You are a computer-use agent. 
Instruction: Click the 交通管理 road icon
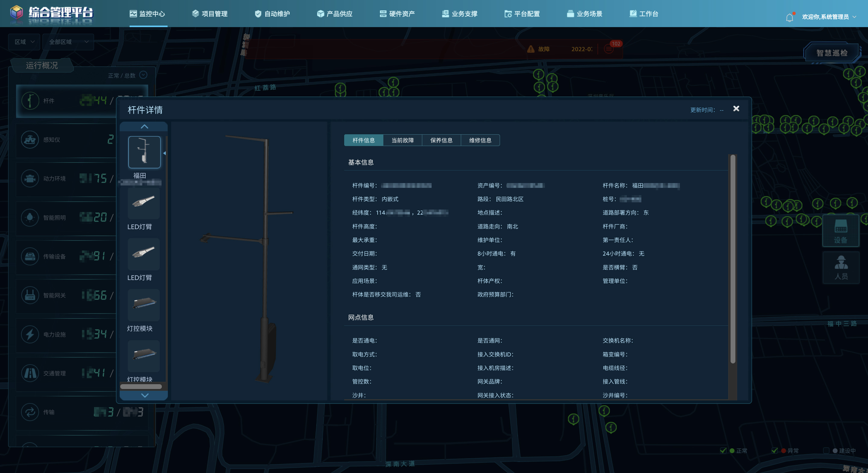point(30,373)
